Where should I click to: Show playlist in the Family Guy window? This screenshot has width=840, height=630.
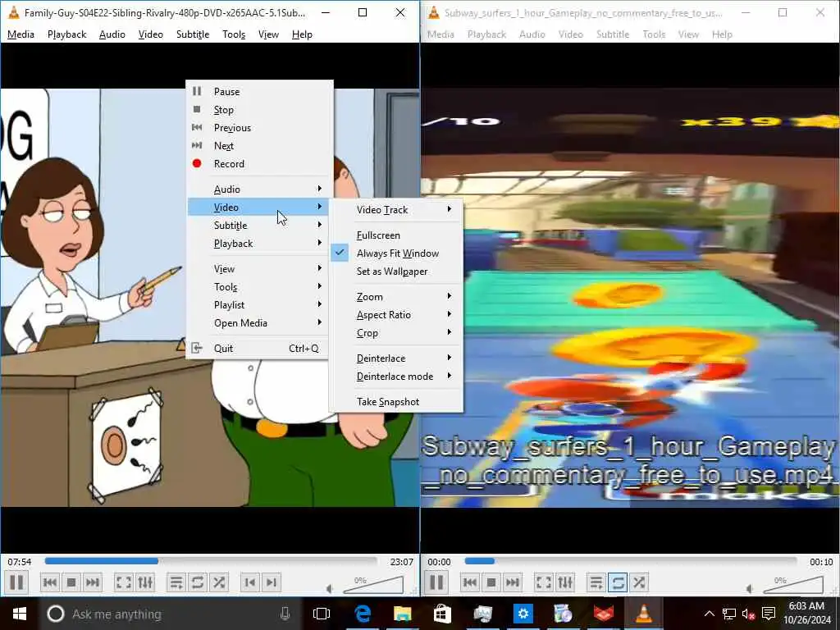176,582
